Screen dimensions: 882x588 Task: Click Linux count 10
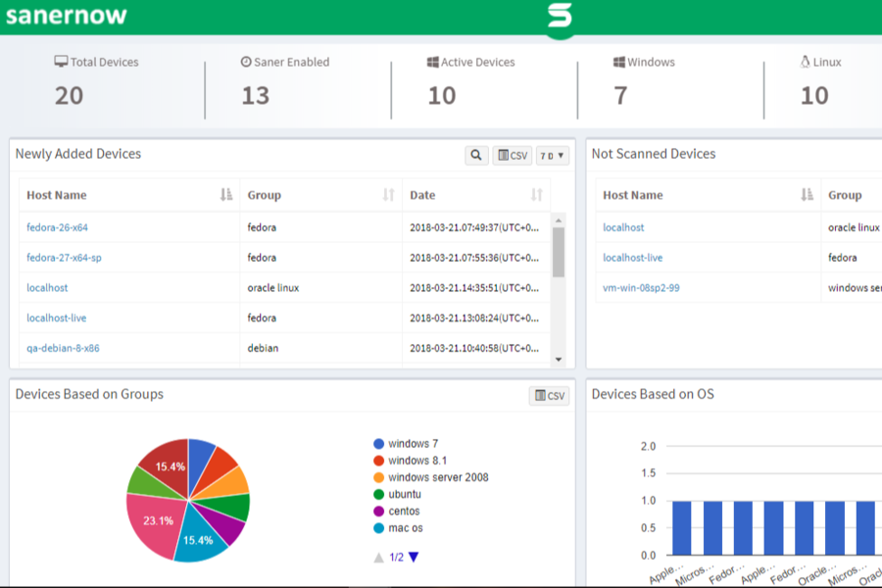point(814,96)
